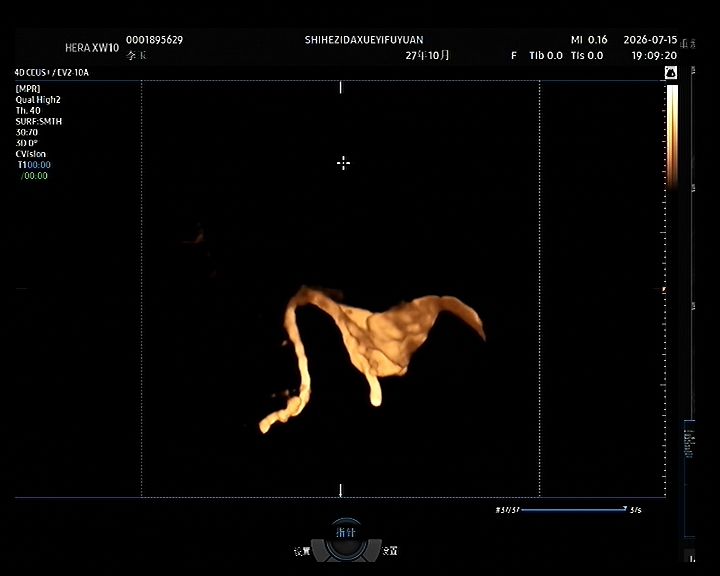The height and width of the screenshot is (576, 720).
Task: Click the 'MI 0.16' readout
Action: click(x=589, y=40)
